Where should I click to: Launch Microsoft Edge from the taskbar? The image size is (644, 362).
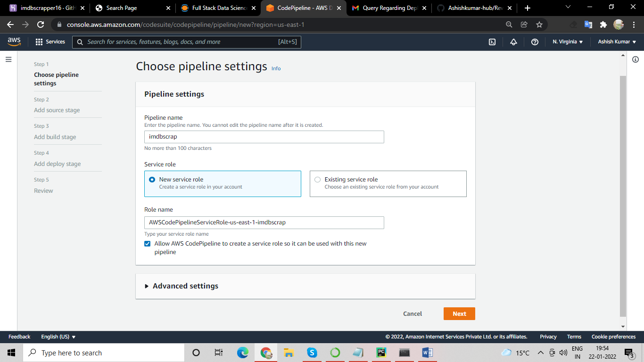coord(243,353)
